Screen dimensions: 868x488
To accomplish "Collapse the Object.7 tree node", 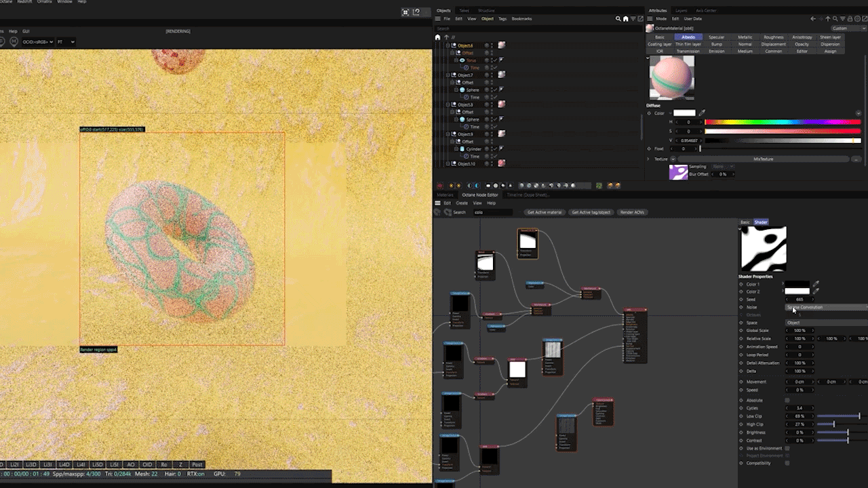I will 448,75.
